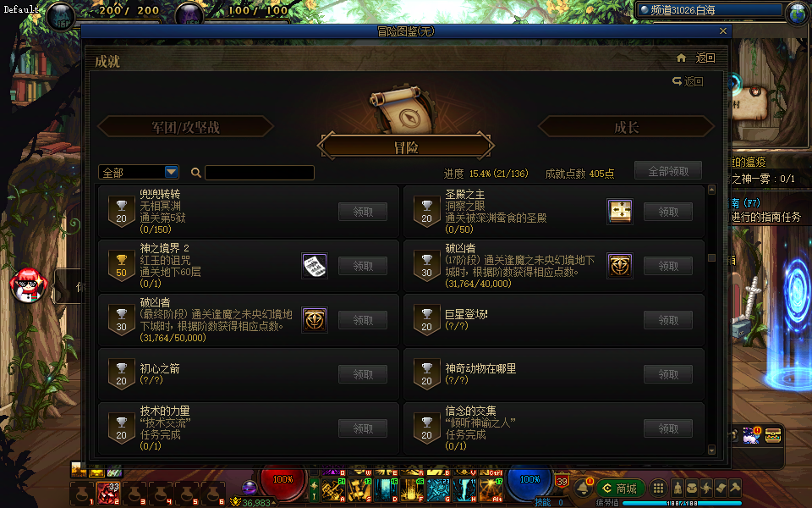Click the 商城 shop button
Viewport: 812px width, 508px height.
[x=620, y=489]
